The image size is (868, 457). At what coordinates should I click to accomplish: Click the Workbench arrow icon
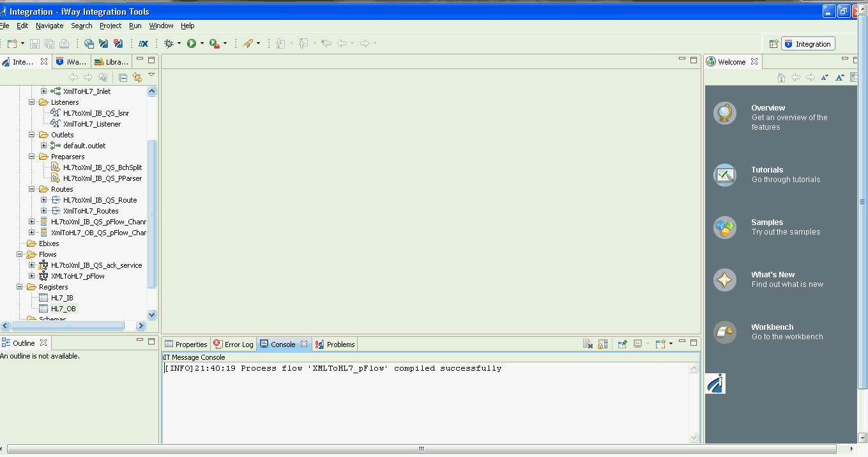(725, 332)
